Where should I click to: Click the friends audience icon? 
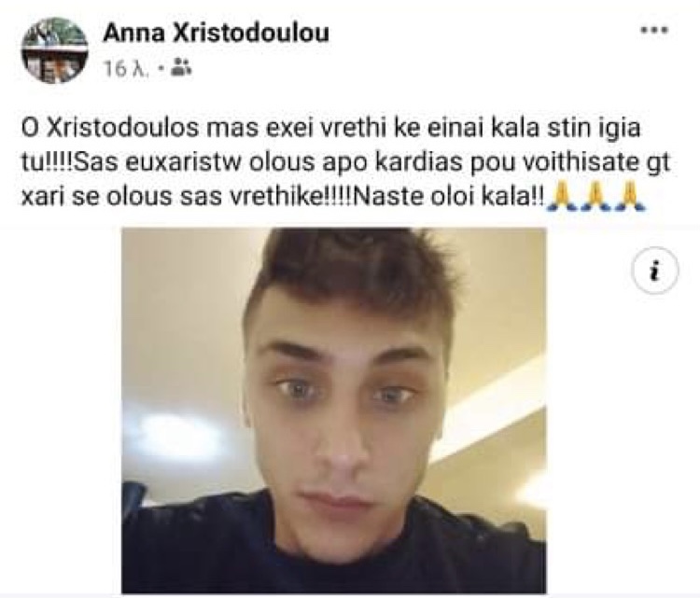(x=181, y=67)
